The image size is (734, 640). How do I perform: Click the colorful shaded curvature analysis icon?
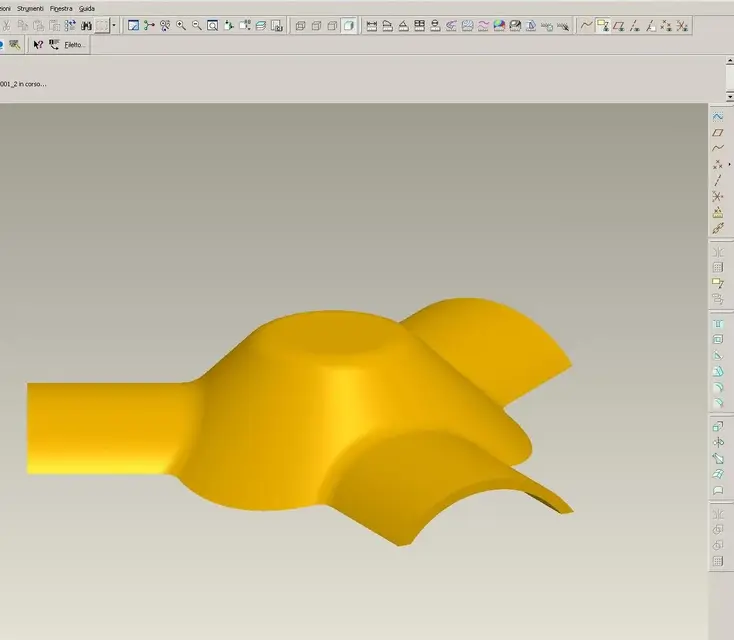point(499,26)
